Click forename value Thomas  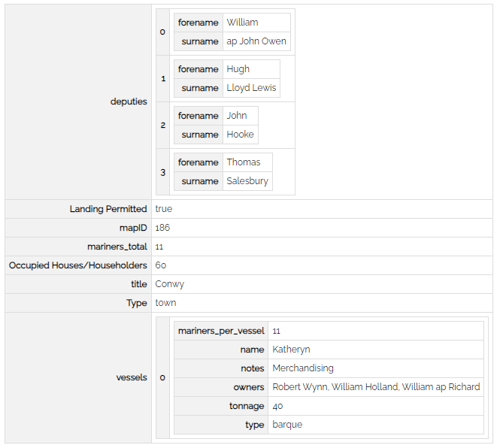point(243,162)
